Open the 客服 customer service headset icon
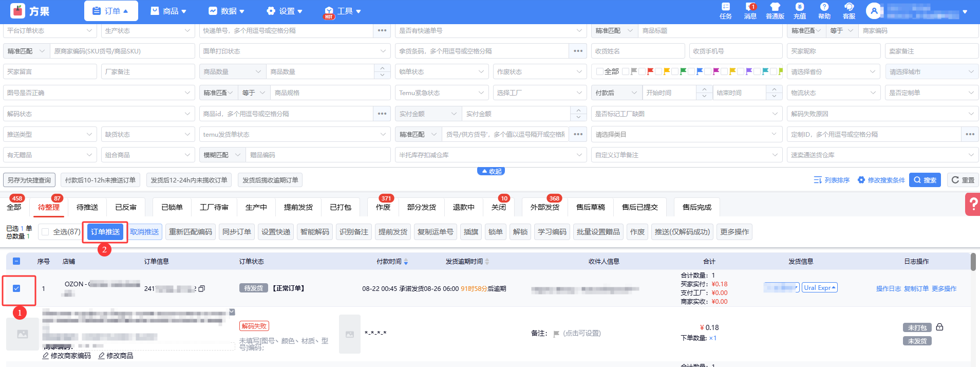 point(849,7)
